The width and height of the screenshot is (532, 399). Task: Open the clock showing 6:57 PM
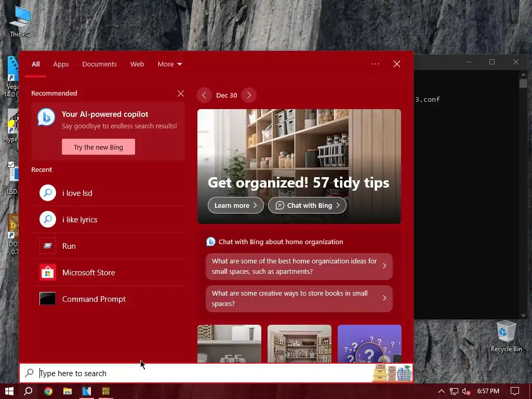(488, 391)
